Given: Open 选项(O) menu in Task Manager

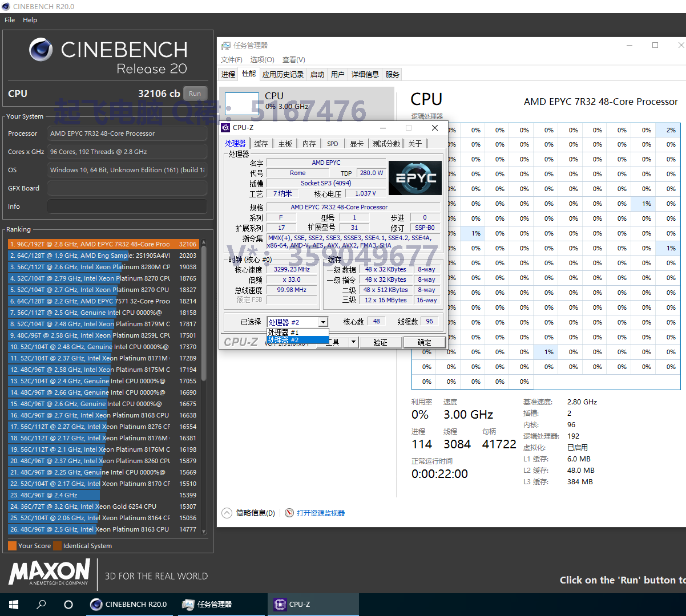Looking at the screenshot, I should click(x=262, y=59).
